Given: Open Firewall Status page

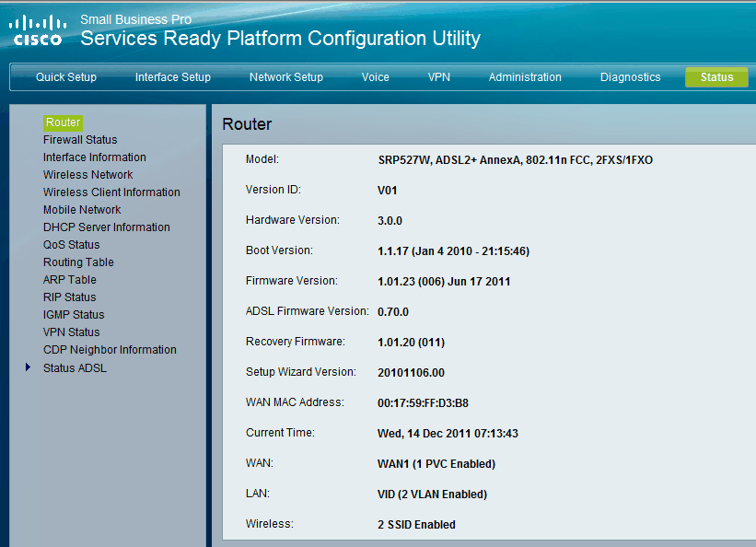Looking at the screenshot, I should [x=80, y=140].
